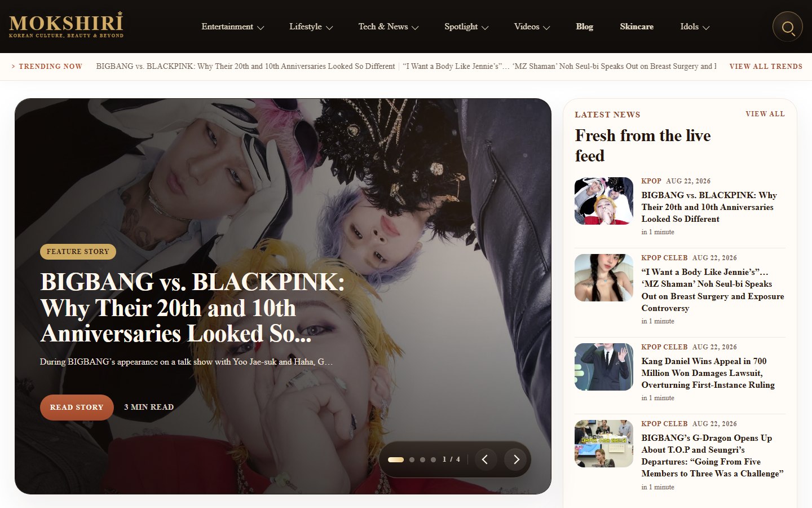Open G-Dragon Opens Up headline
Image resolution: width=812 pixels, height=508 pixels.
(712, 456)
